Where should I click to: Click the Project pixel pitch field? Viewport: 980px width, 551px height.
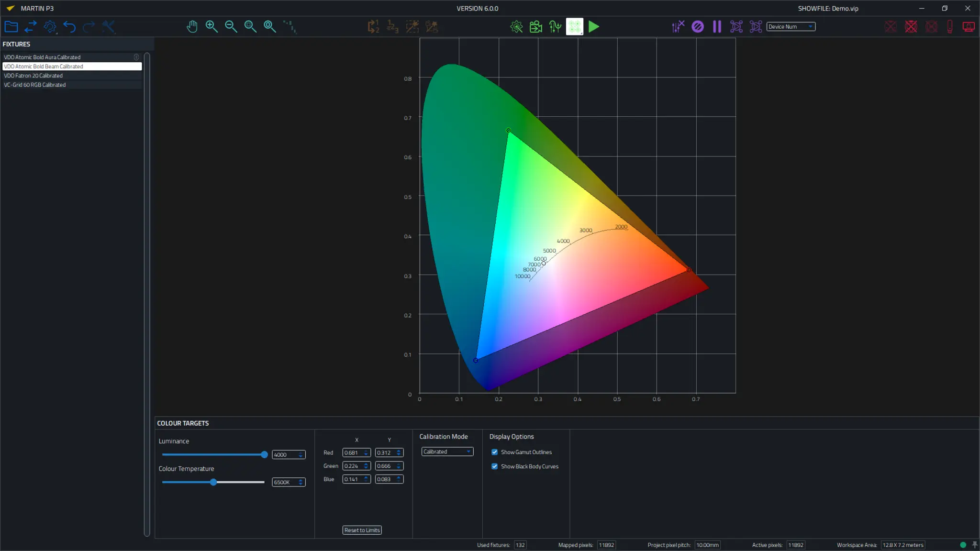pos(707,545)
